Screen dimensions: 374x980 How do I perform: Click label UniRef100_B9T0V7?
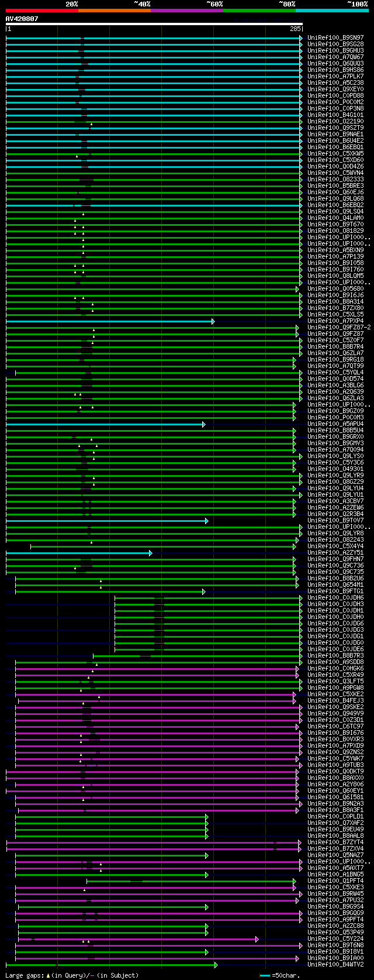[x=335, y=521]
